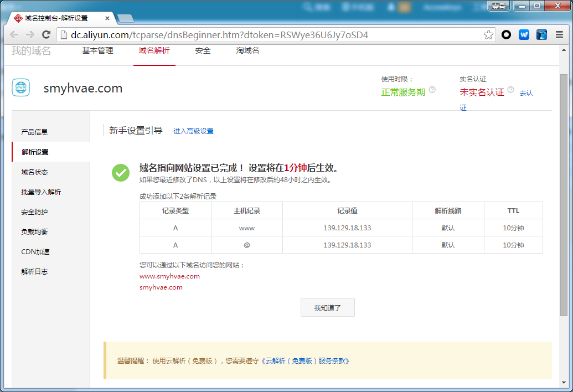Click the blue penguin extension icon
The height and width of the screenshot is (392, 573).
541,34
